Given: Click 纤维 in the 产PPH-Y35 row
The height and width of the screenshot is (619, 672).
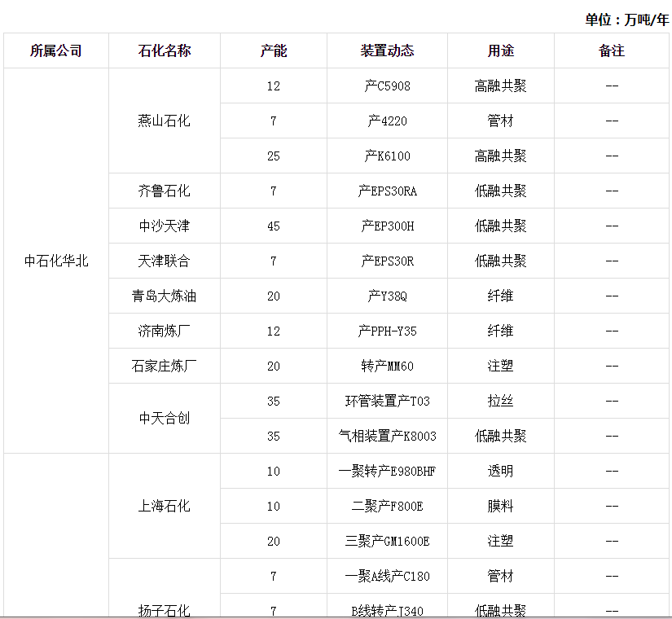Looking at the screenshot, I should pyautogui.click(x=501, y=331).
